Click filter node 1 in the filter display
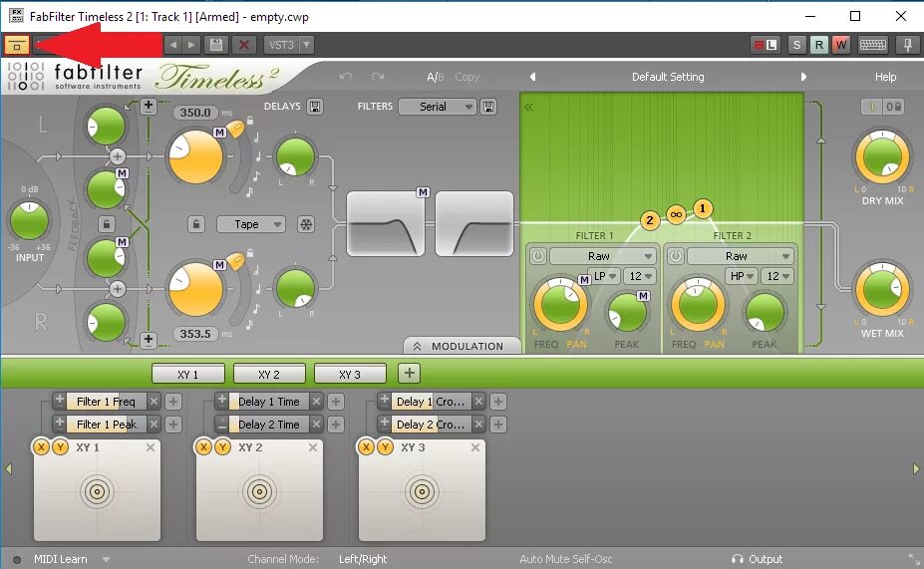Image resolution: width=924 pixels, height=569 pixels. tap(702, 208)
